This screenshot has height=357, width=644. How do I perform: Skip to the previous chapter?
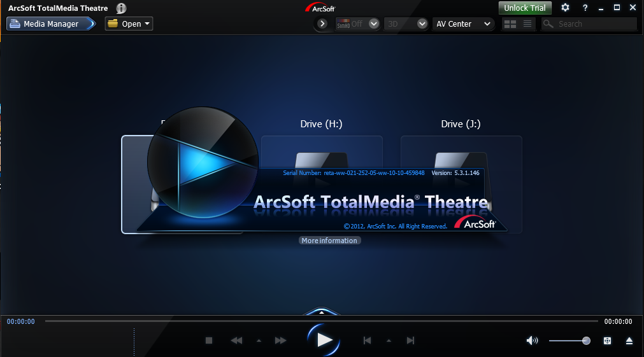click(x=367, y=340)
